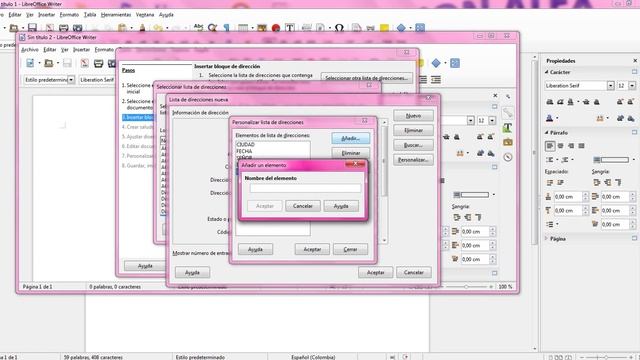This screenshot has width=640, height=360.
Task: Click Ayuda in Añadir un elemento dialog
Action: [341, 206]
